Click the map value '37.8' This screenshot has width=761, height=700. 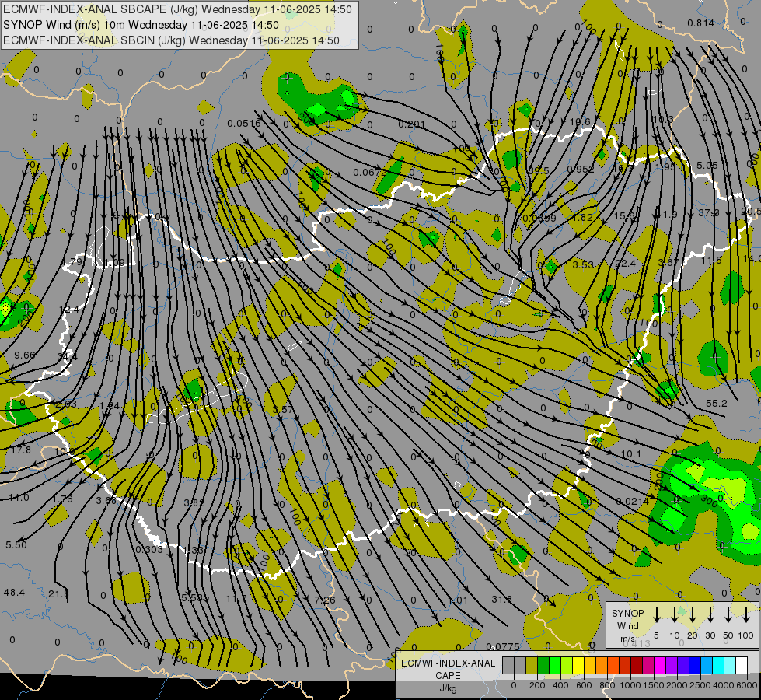(709, 213)
